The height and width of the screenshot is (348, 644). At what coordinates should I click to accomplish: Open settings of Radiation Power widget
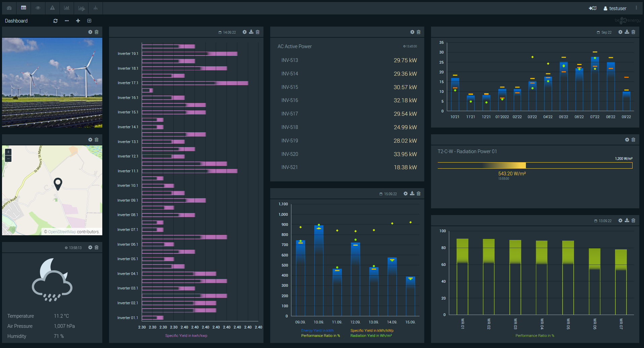coord(627,140)
